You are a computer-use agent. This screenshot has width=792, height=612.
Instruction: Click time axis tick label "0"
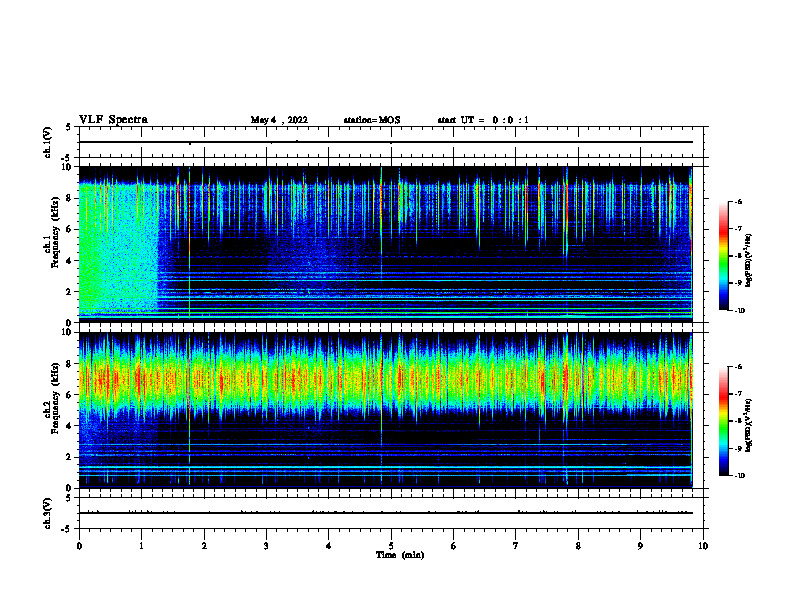click(79, 546)
